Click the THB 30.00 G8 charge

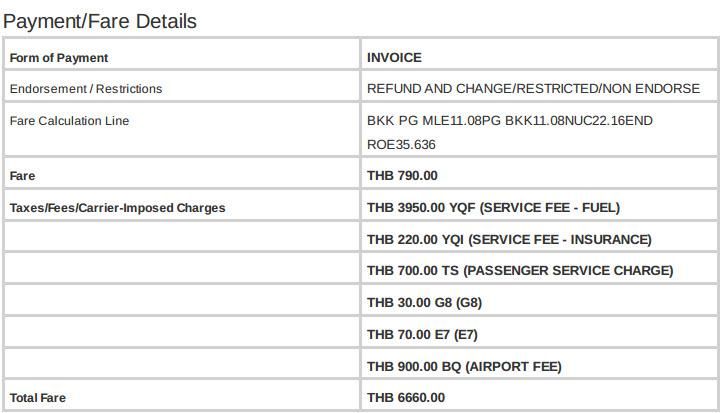click(424, 303)
